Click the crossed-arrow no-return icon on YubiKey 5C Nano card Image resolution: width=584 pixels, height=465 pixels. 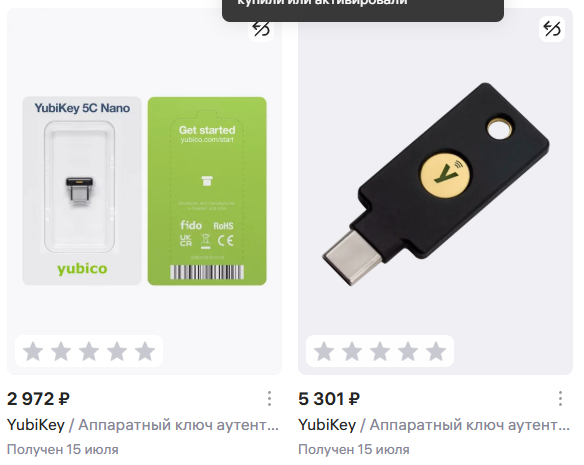click(261, 29)
